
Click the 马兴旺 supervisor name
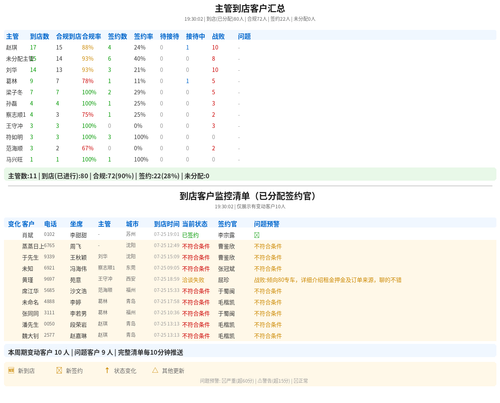pos(14,160)
